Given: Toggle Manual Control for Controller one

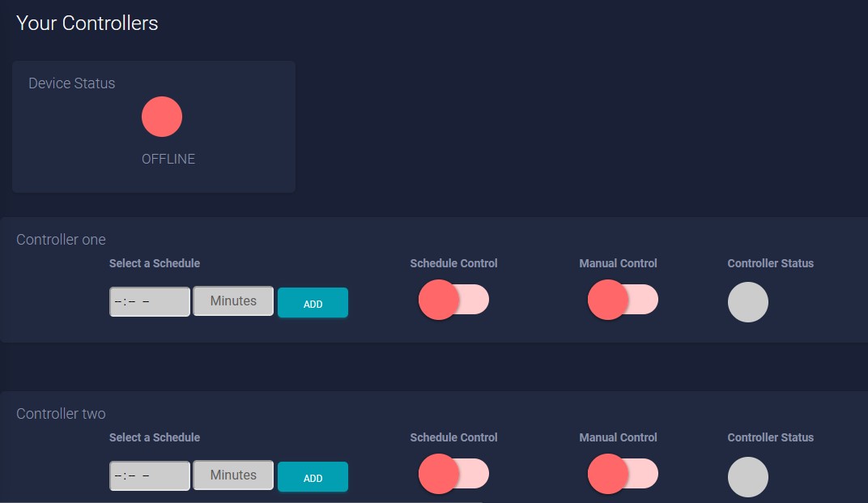Looking at the screenshot, I should [x=622, y=300].
